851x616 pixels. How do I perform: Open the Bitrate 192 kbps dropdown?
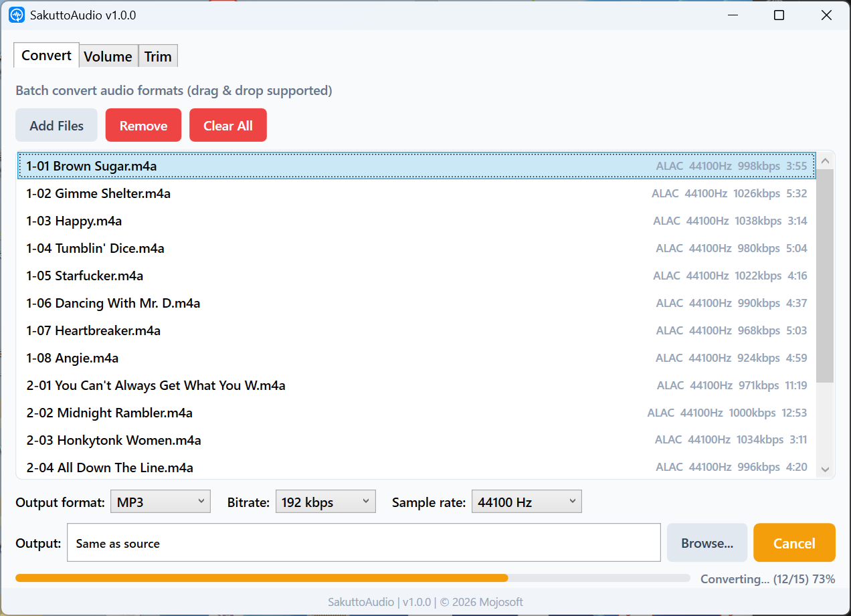pos(325,502)
